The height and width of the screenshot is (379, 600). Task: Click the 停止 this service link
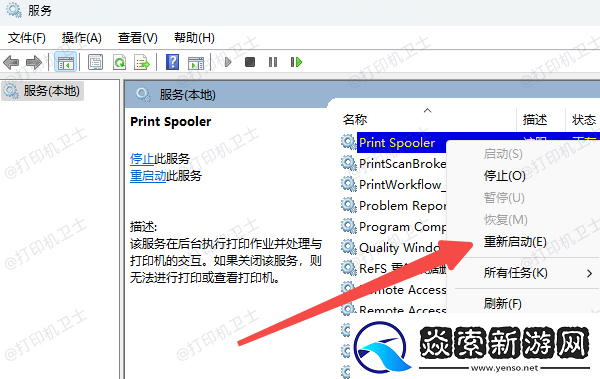(142, 158)
